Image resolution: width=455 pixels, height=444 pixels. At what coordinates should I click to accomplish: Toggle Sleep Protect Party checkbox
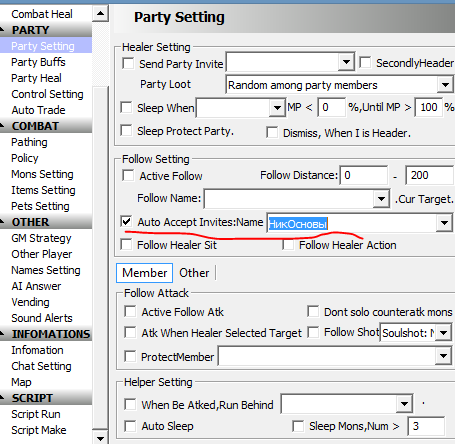click(x=126, y=130)
